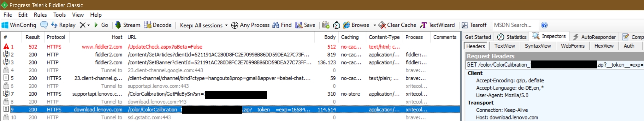This screenshot has width=644, height=121.
Task: Select session 3 GetBanner request
Action: (230, 62)
